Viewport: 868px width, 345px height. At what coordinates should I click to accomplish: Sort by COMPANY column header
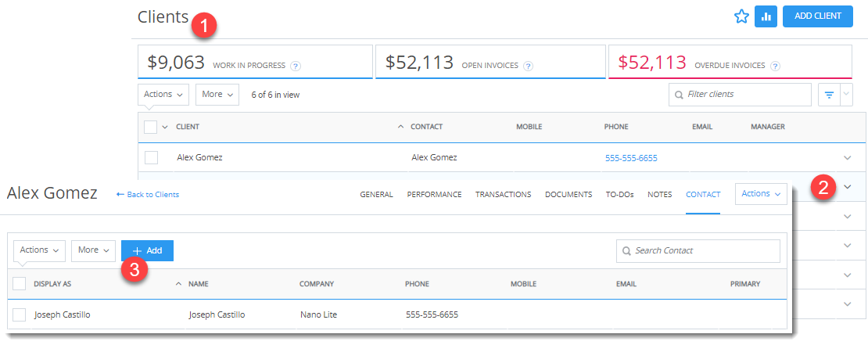(317, 284)
